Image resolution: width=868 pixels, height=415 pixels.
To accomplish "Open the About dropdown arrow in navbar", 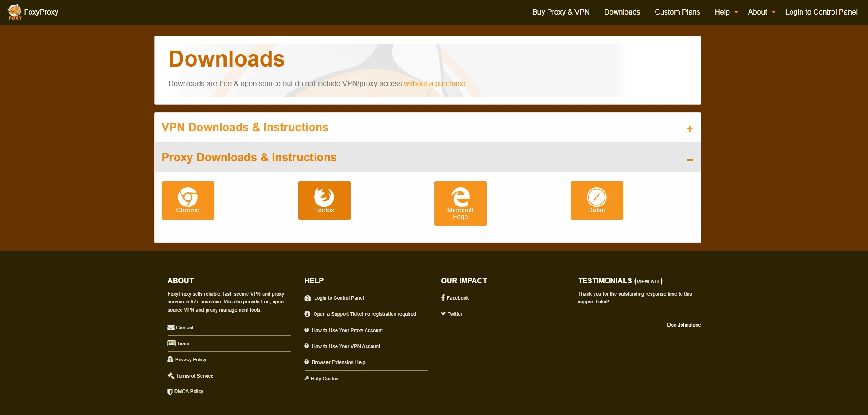I will click(774, 12).
